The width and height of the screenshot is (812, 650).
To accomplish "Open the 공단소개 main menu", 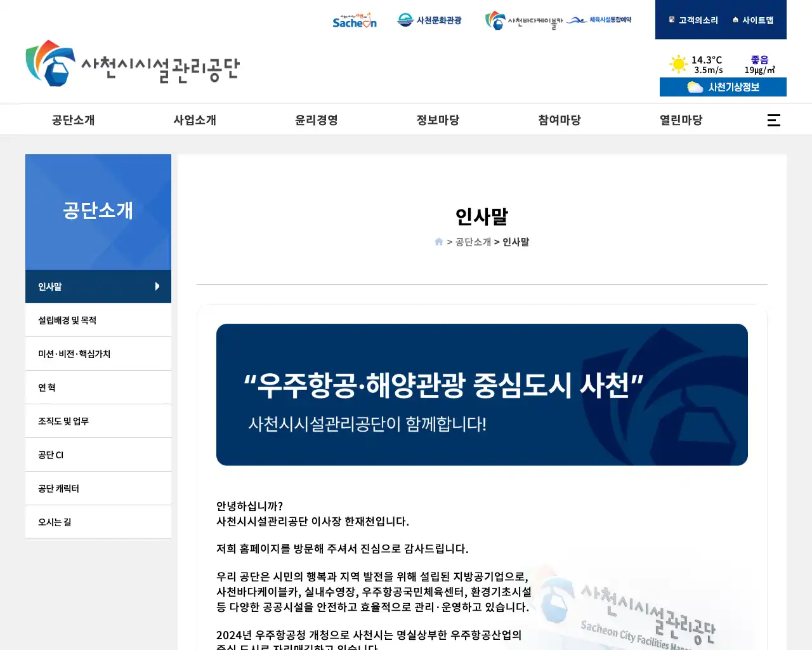I will point(74,120).
